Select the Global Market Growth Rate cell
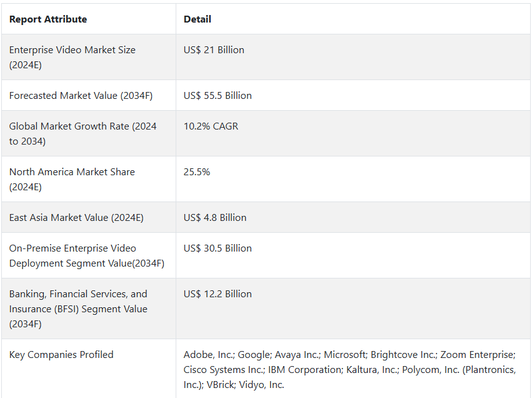Image resolution: width=532 pixels, height=398 pixels. [x=83, y=133]
